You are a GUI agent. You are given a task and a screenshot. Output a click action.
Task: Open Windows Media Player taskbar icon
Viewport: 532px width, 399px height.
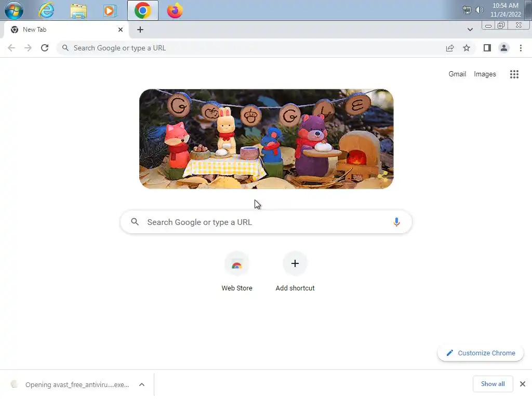coord(110,10)
